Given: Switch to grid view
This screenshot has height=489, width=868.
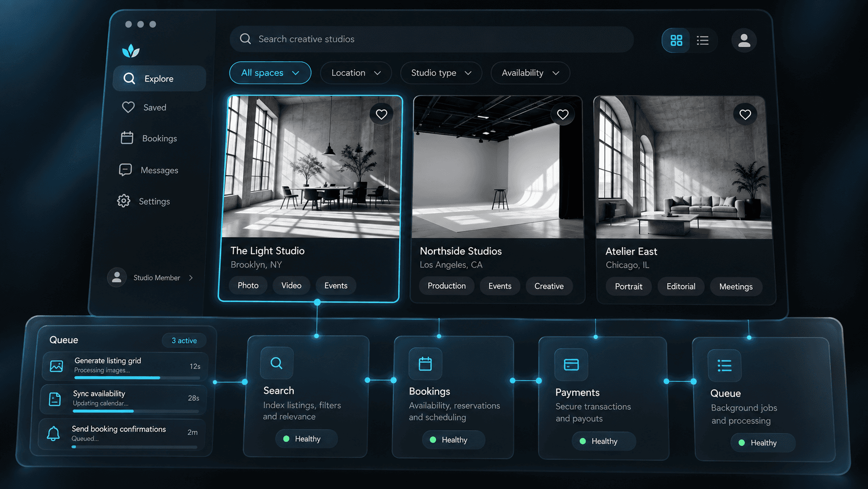Looking at the screenshot, I should tap(676, 40).
